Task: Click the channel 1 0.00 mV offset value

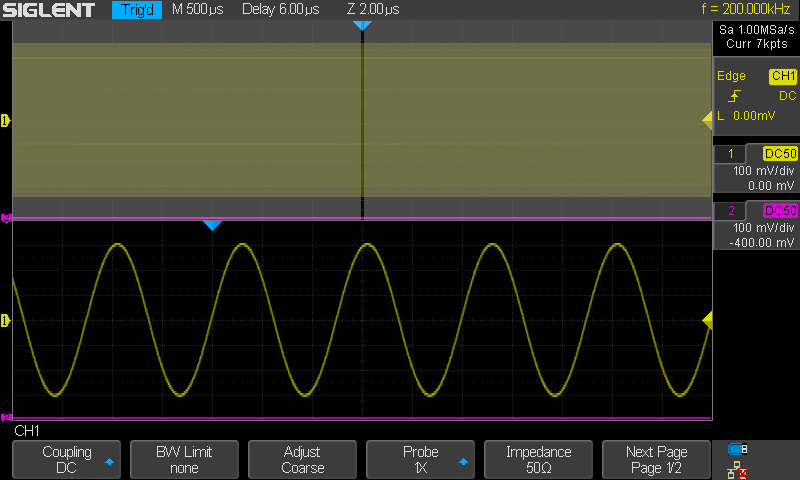Action: coord(771,186)
